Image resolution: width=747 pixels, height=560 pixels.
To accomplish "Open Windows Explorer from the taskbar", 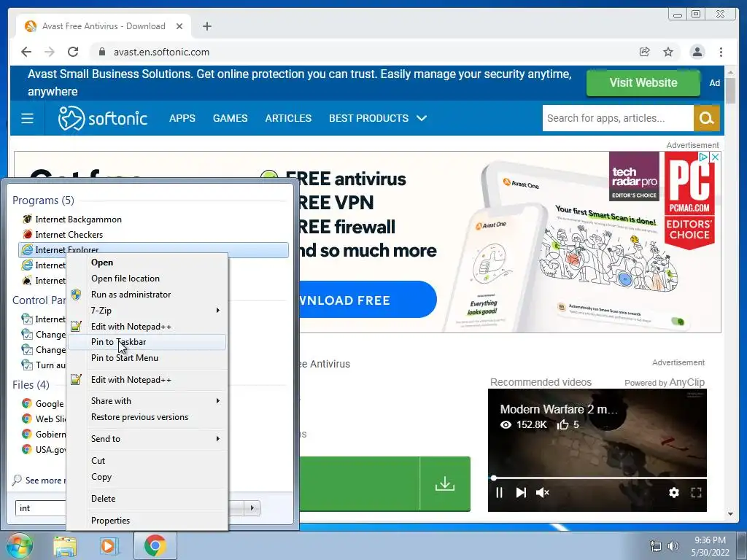I will click(x=65, y=546).
